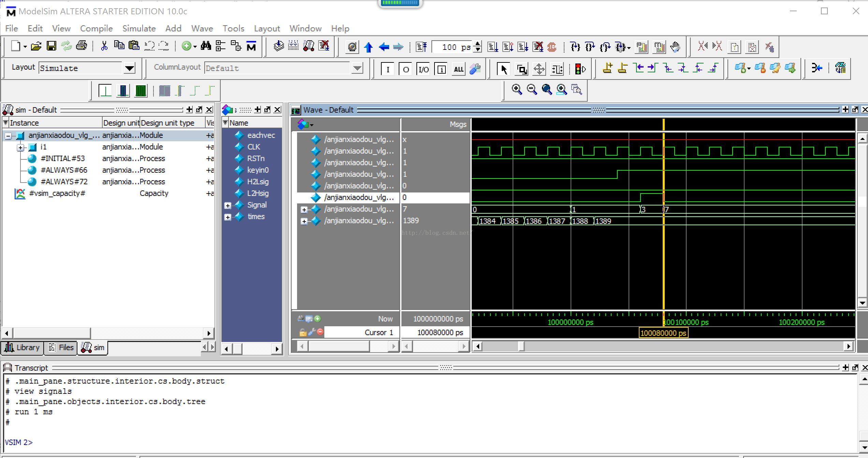Click the traffic light breakpoint icon

pos(580,69)
